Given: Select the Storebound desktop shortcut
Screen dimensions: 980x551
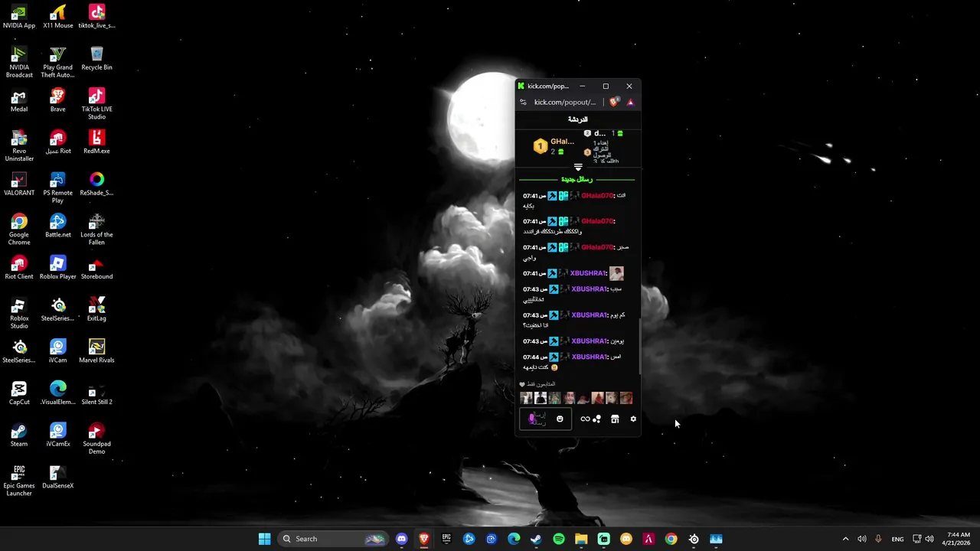Looking at the screenshot, I should point(96,268).
